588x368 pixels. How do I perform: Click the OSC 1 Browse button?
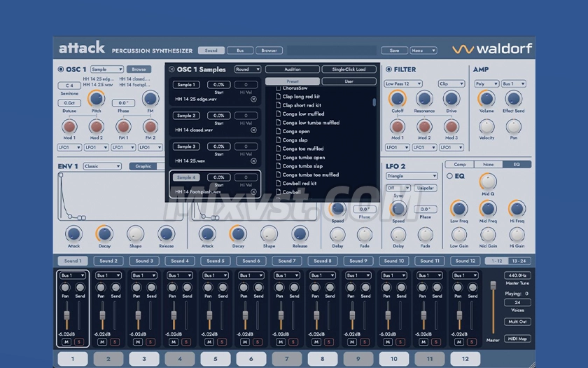[139, 69]
